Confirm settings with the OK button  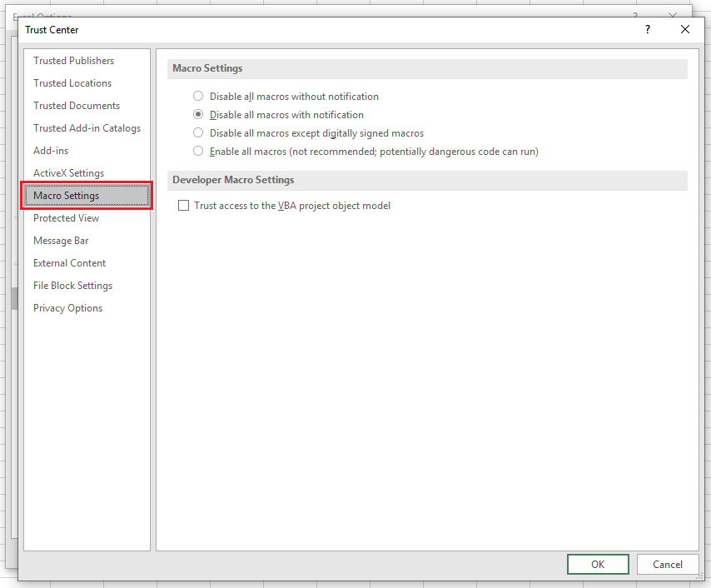598,564
